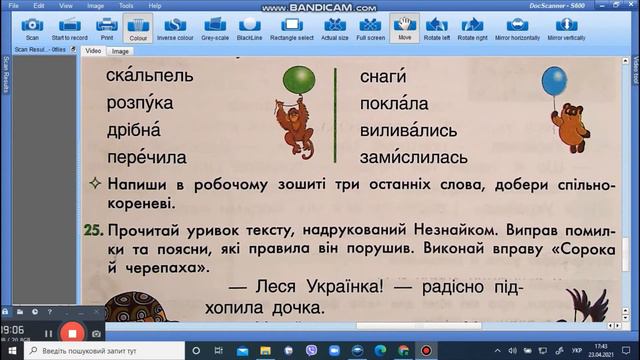This screenshot has height=360, width=640.
Task: Switch to the Video tab
Action: pyautogui.click(x=93, y=51)
